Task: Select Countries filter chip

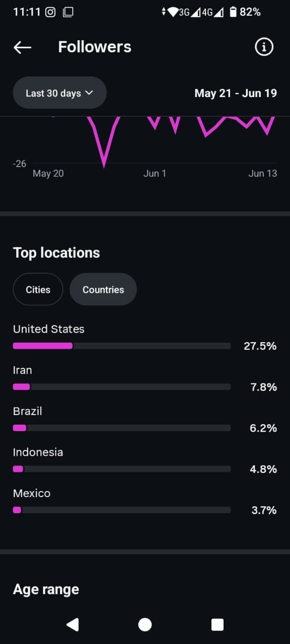Action: click(x=103, y=289)
